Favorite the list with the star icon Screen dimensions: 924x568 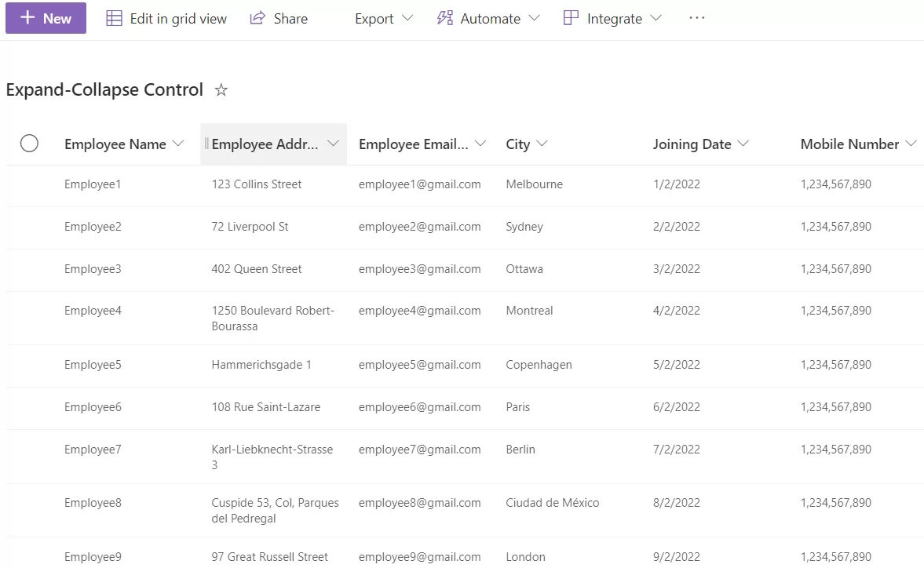(x=221, y=90)
